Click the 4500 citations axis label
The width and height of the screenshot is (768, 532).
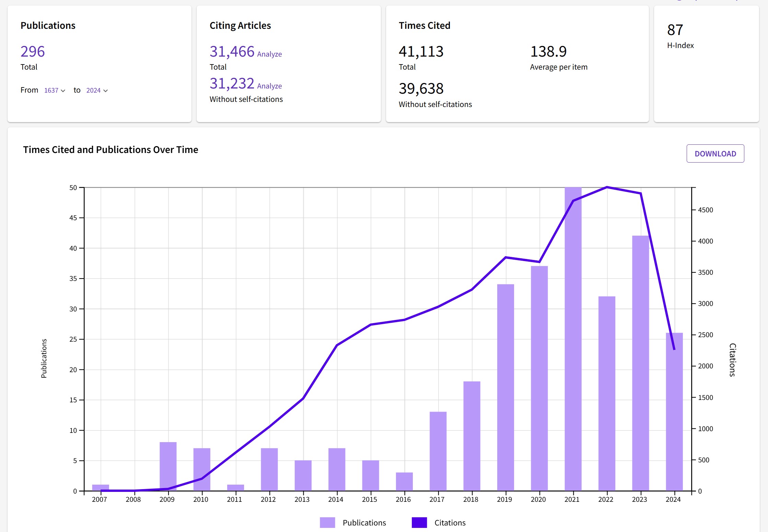tap(706, 210)
